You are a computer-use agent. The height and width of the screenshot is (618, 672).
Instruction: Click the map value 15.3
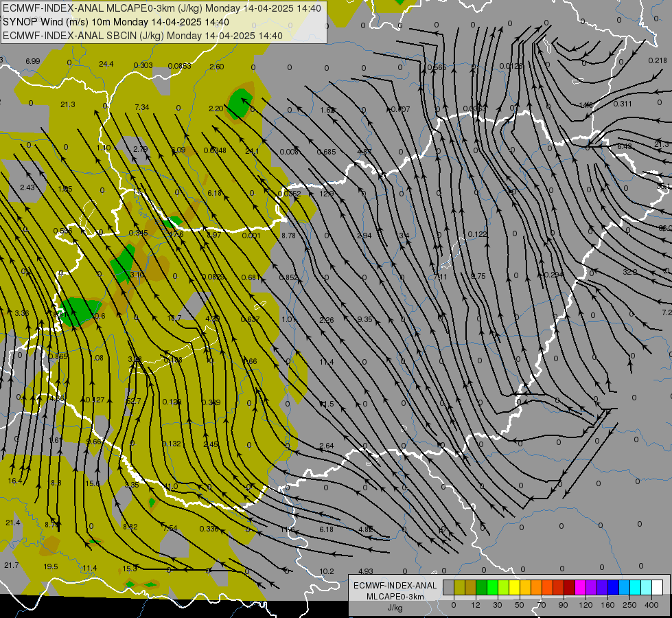pyautogui.click(x=130, y=569)
